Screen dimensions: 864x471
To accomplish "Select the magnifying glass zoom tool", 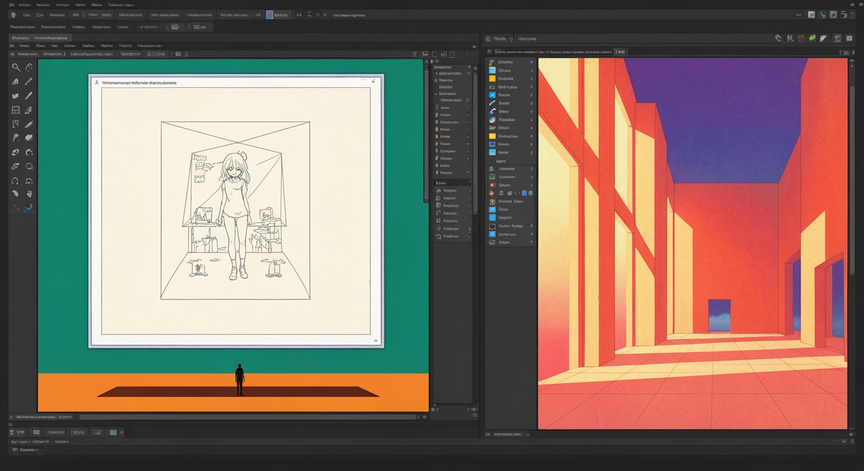I will [x=16, y=67].
